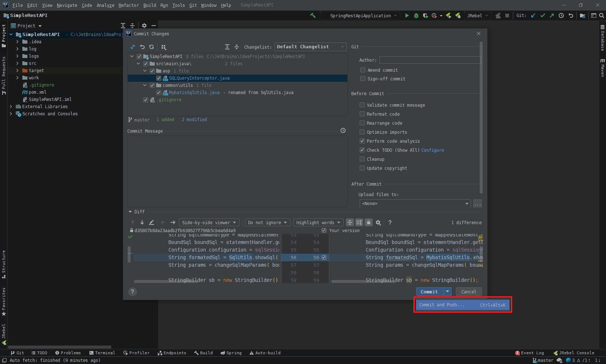The width and height of the screenshot is (606, 364).
Task: Uncheck Check TODO (Show All)
Action: [362, 150]
